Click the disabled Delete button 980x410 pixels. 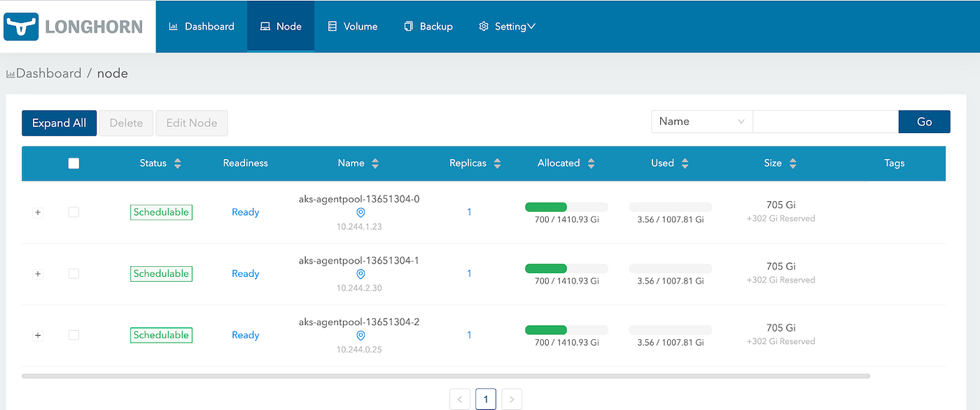[126, 123]
